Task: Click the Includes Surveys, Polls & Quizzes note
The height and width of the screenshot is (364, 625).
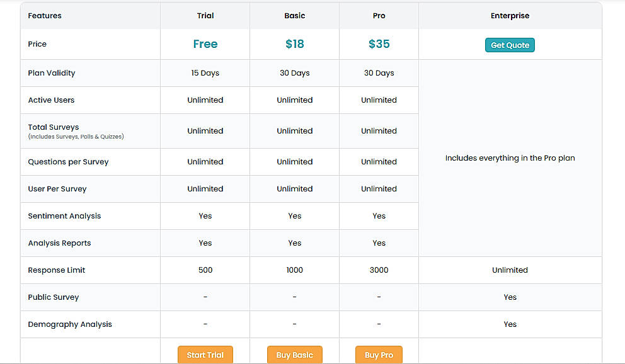Action: [x=76, y=137]
